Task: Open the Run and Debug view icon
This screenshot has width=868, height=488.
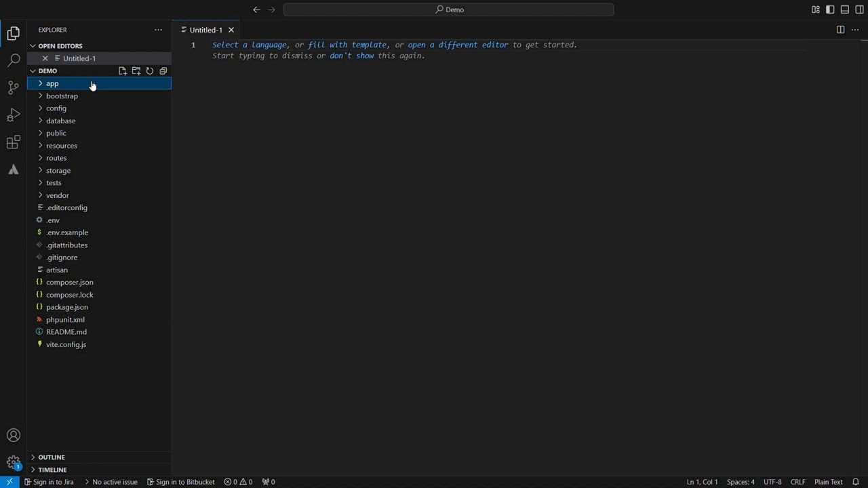Action: pos(14,115)
